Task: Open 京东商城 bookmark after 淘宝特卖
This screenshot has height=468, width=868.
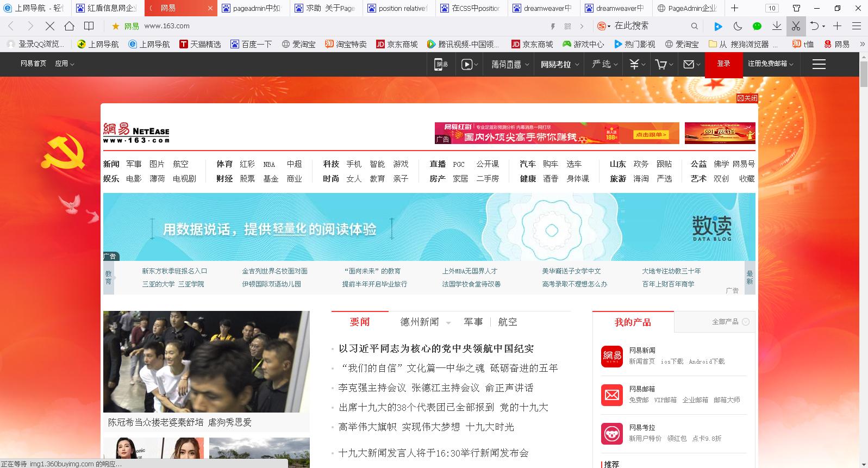Action: pos(397,44)
